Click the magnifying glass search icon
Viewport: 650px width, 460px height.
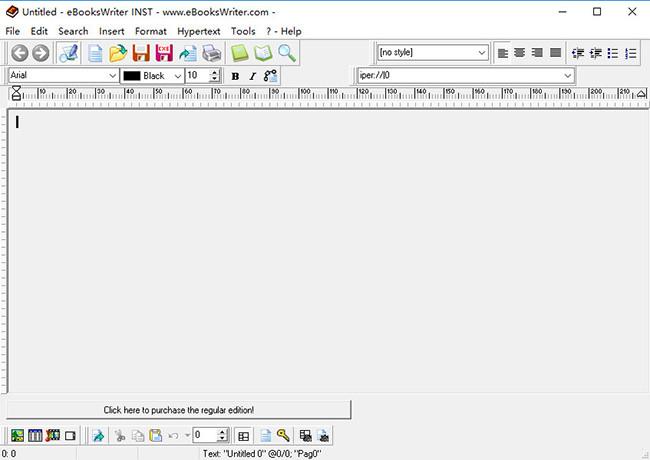287,53
